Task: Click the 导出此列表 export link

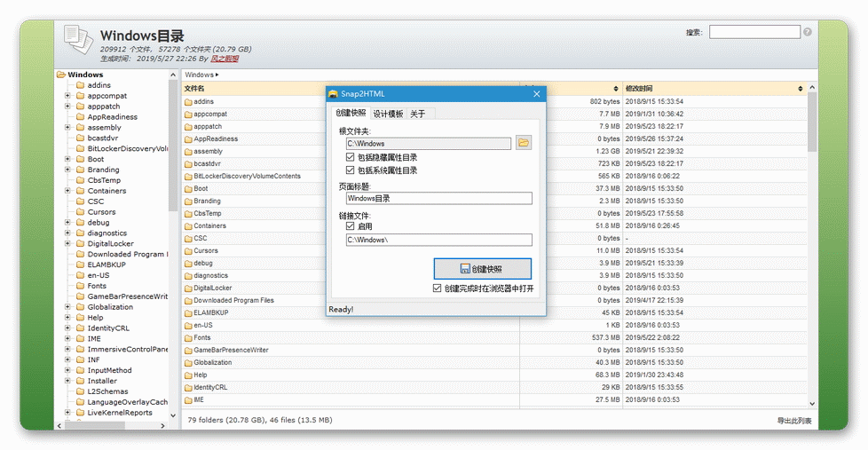Action: pos(793,421)
